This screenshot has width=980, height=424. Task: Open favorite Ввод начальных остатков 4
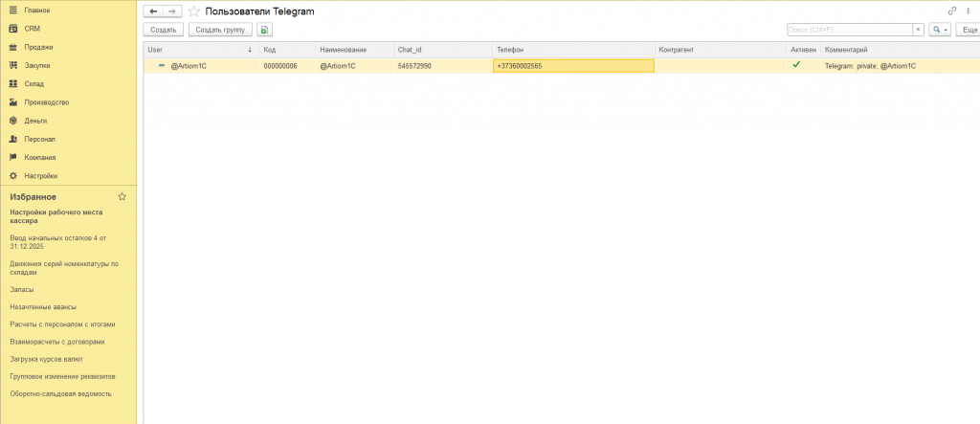coord(59,242)
